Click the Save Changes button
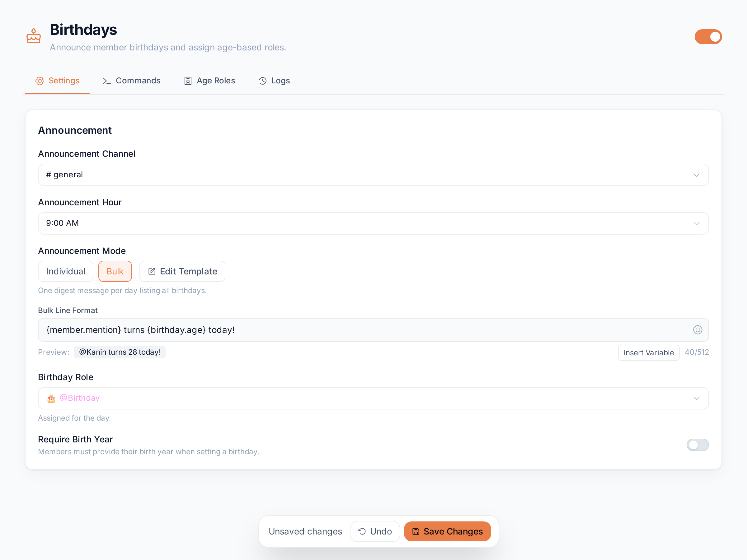 [x=447, y=531]
